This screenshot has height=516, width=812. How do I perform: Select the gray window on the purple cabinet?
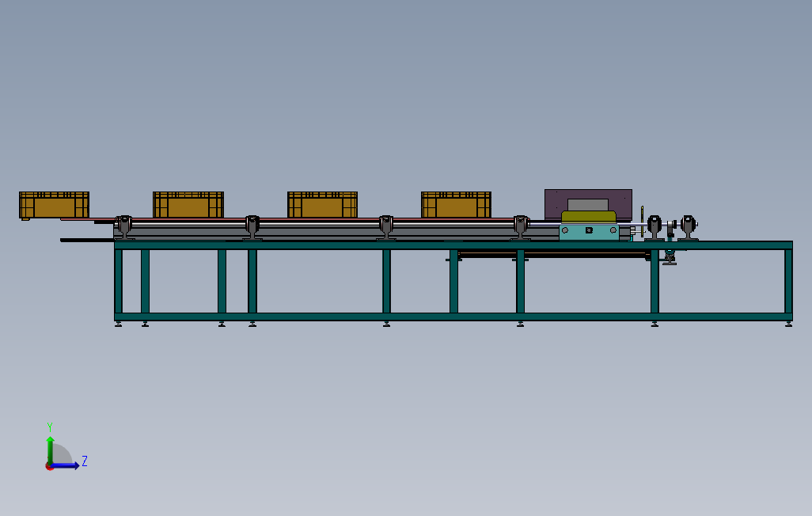[588, 205]
